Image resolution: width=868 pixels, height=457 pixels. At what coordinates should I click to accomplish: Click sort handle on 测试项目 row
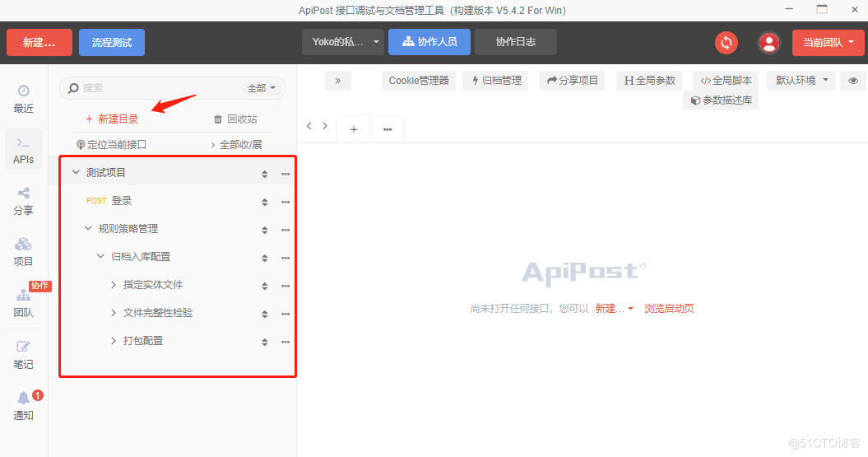(x=265, y=174)
